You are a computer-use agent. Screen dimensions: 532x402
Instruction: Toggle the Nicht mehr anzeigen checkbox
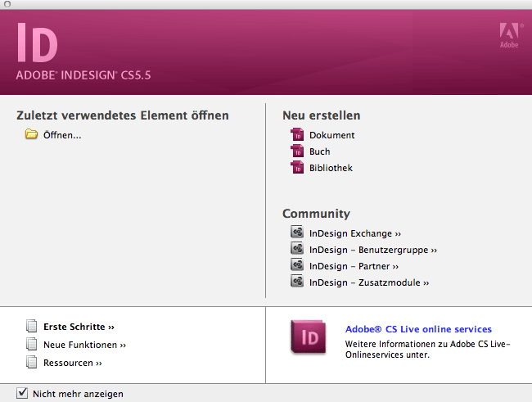(22, 393)
